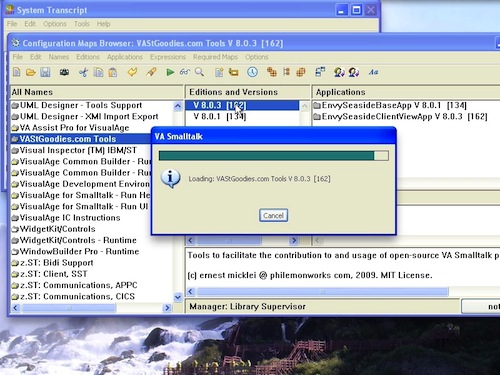Image resolution: width=500 pixels, height=375 pixels.
Task: Click the open folder toolbar icon
Action: point(31,72)
